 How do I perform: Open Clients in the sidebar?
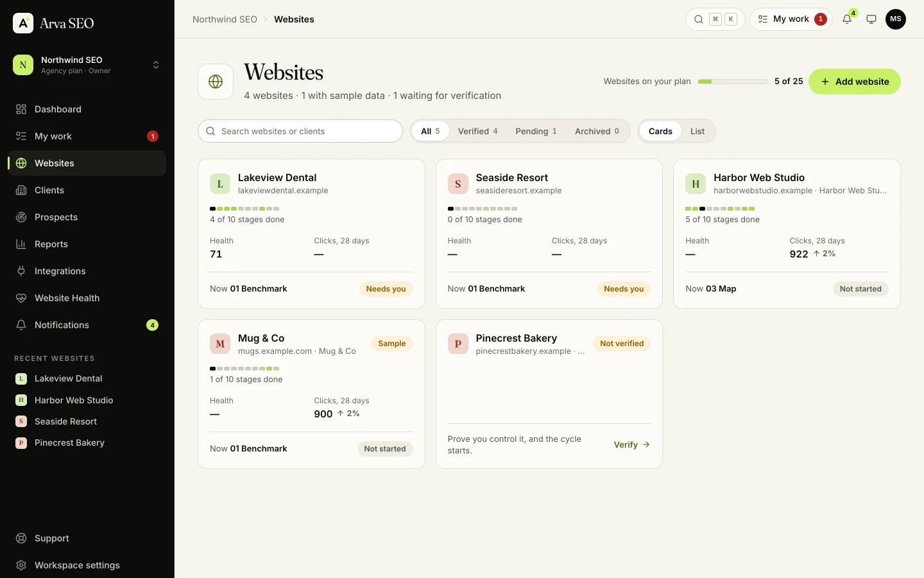(x=87, y=190)
